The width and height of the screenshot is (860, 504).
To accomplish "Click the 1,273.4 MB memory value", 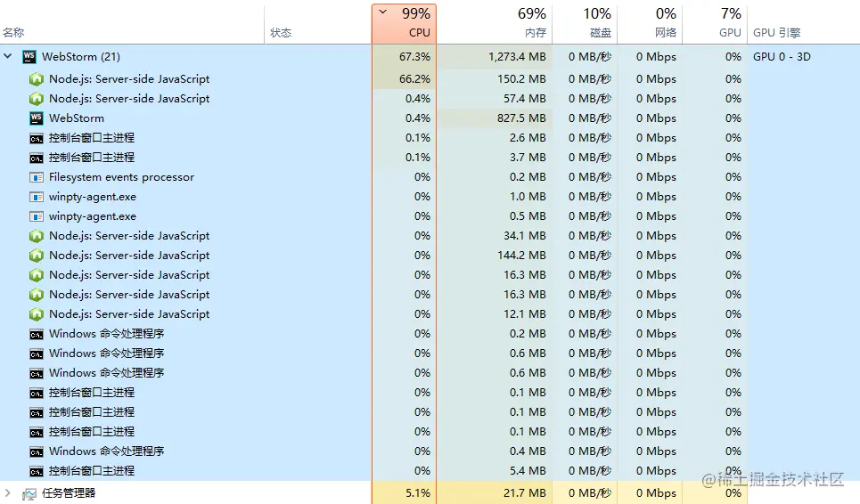I will [x=517, y=56].
